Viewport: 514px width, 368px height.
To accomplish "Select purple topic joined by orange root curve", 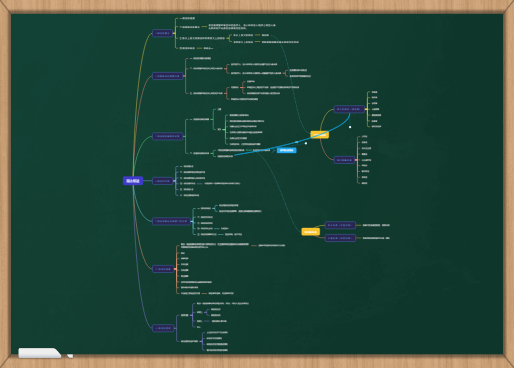I will (x=163, y=269).
